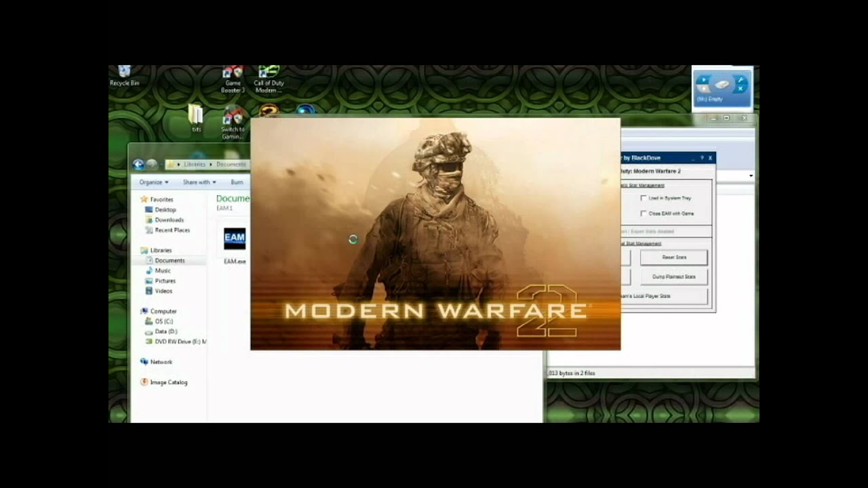Viewport: 868px width, 488px height.
Task: Close the drive gadget with X icon
Action: (741, 89)
